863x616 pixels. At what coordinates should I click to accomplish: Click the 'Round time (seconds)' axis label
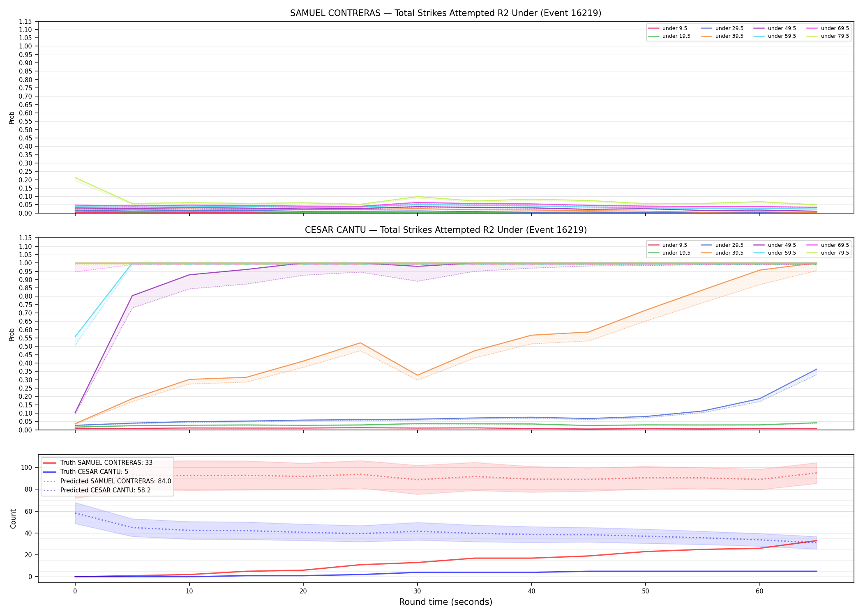pos(445,602)
